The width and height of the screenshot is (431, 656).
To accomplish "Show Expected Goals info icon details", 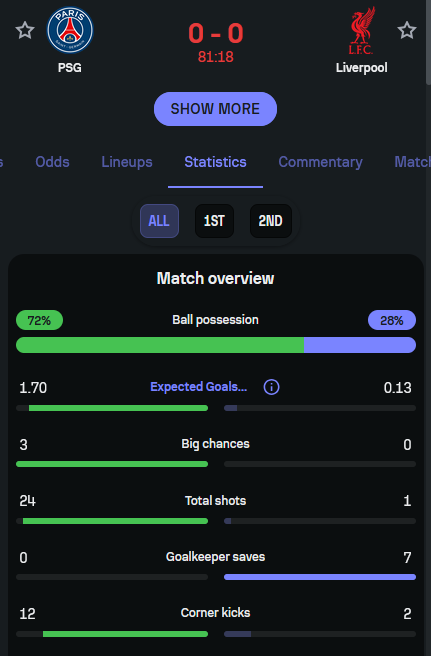I will pyautogui.click(x=271, y=387).
